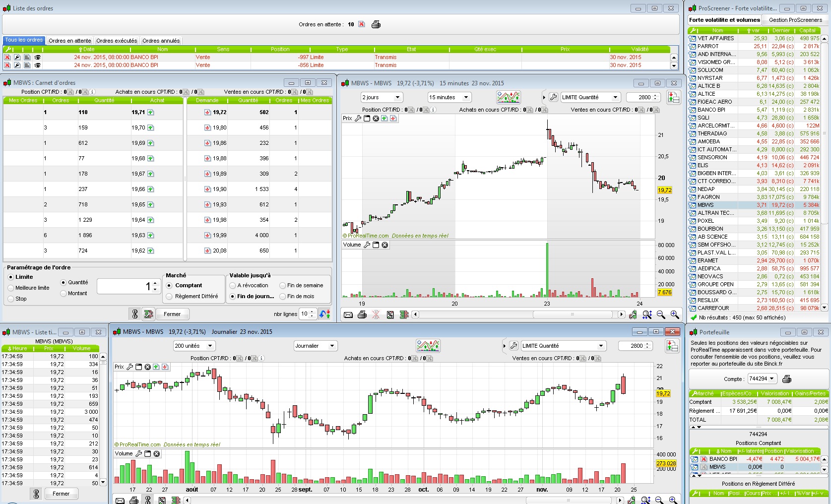This screenshot has width=831, height=504.
Task: Open LIMITE Quantité dropdown in 15 minutes chart
Action: 590,97
